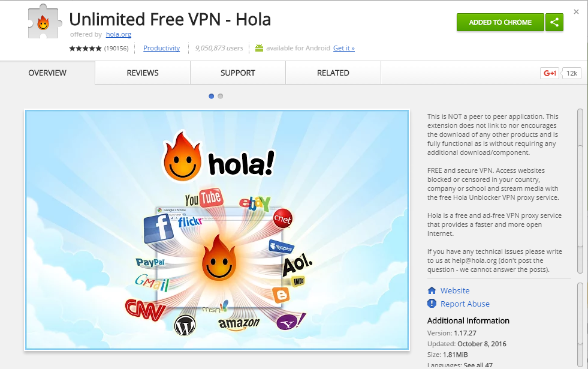Select the second screenshot carousel dot
The height and width of the screenshot is (369, 588).
click(221, 96)
